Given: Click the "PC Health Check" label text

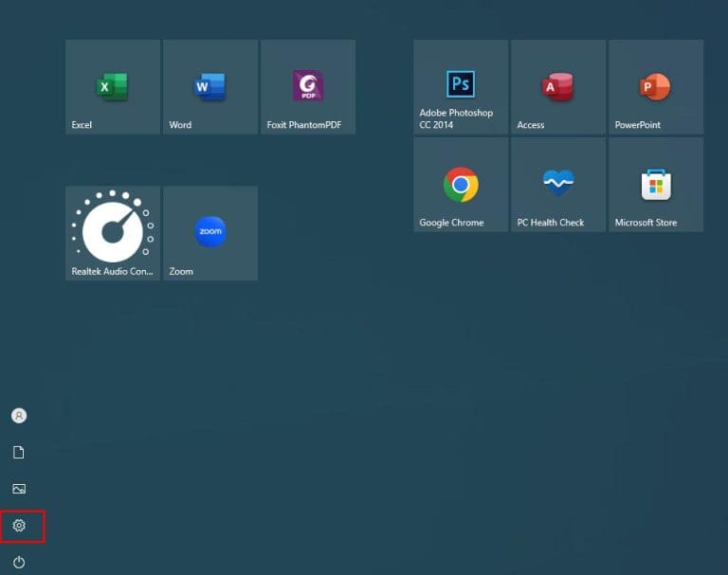Looking at the screenshot, I should pyautogui.click(x=550, y=223).
